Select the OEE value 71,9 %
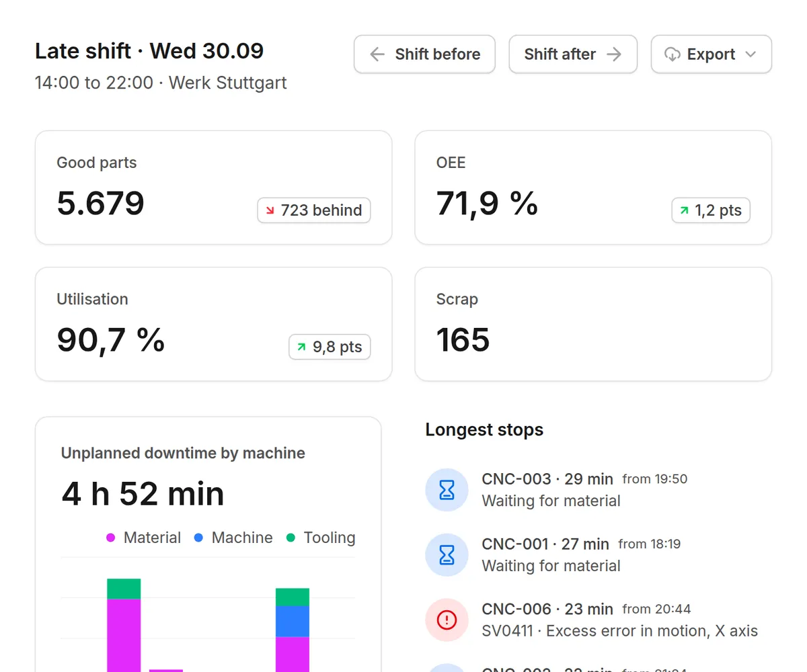The image size is (807, 672). click(x=488, y=203)
